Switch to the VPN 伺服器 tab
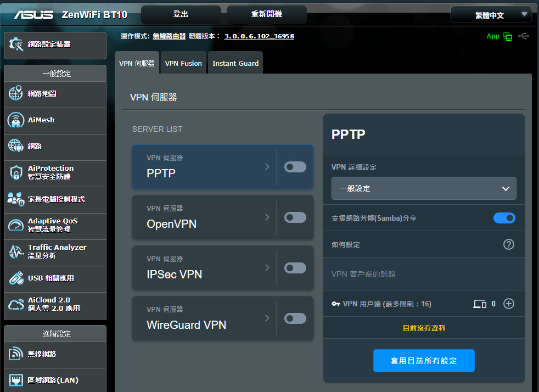Image resolution: width=539 pixels, height=392 pixels. 137,63
